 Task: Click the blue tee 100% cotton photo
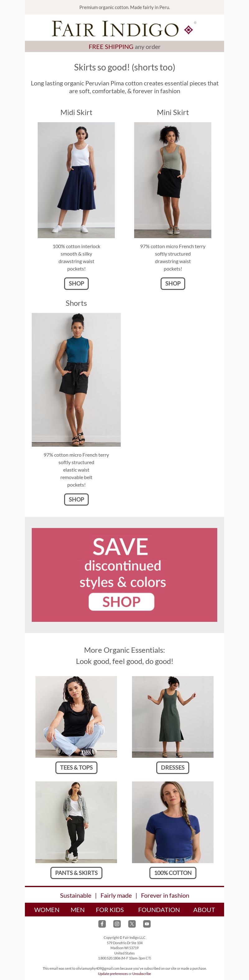(173, 822)
